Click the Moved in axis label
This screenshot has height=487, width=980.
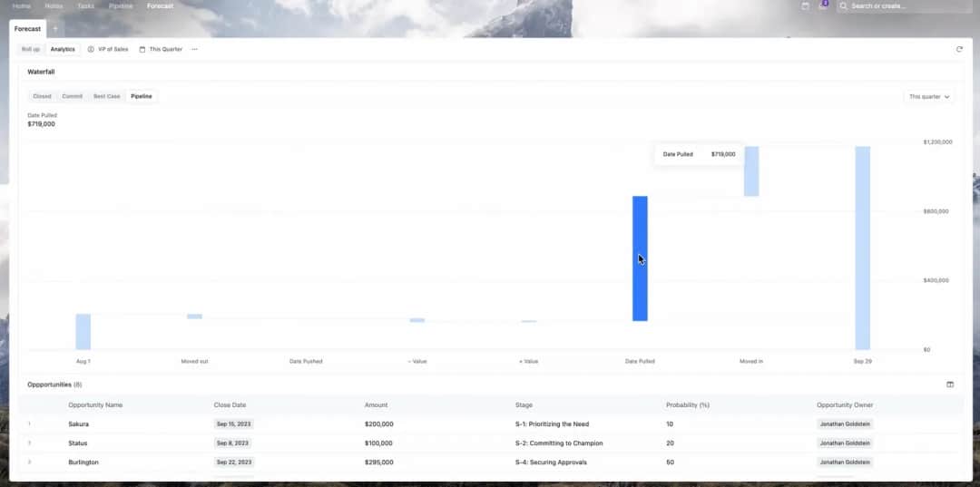tap(751, 362)
